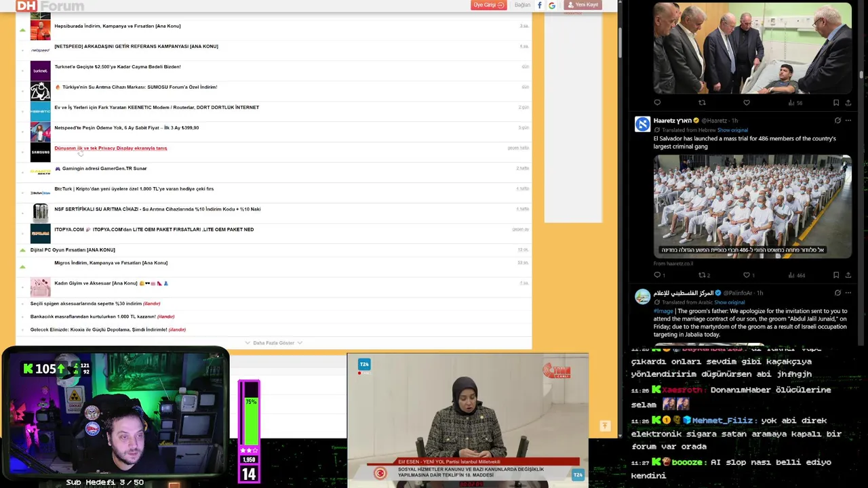Open Migros İndirim, Kampanya topic

(x=111, y=262)
